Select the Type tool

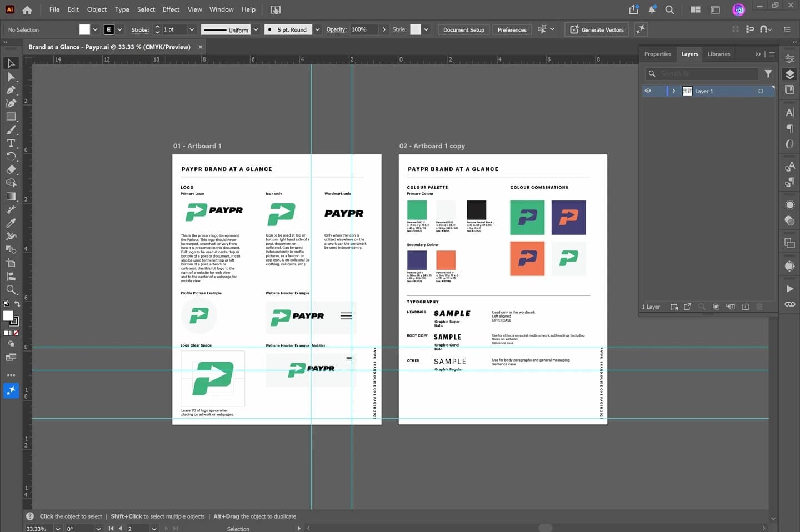click(11, 143)
